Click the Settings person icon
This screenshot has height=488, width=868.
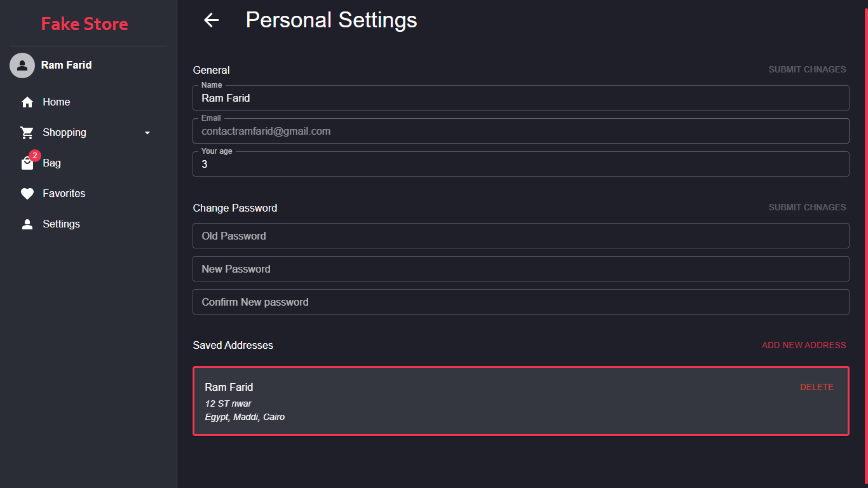(x=27, y=224)
